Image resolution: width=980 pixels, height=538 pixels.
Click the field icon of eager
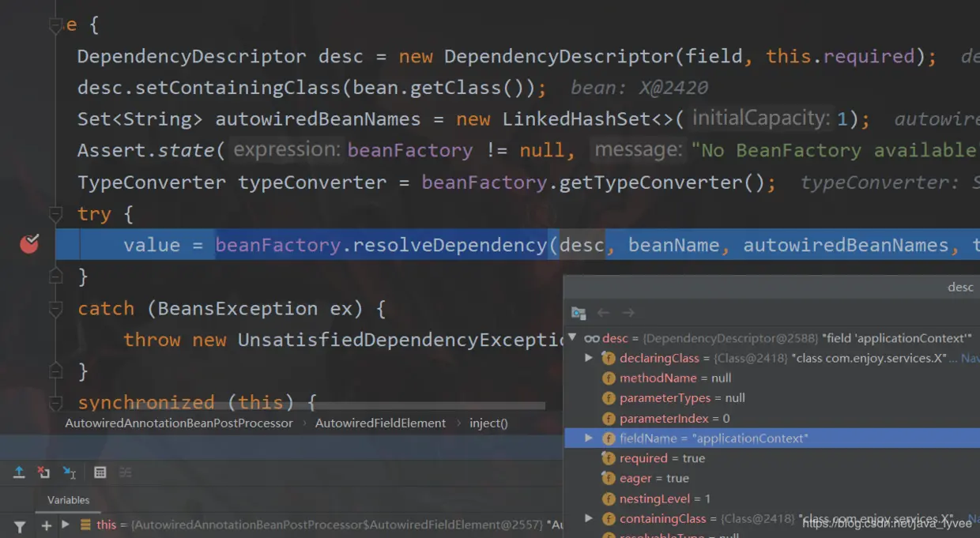609,479
